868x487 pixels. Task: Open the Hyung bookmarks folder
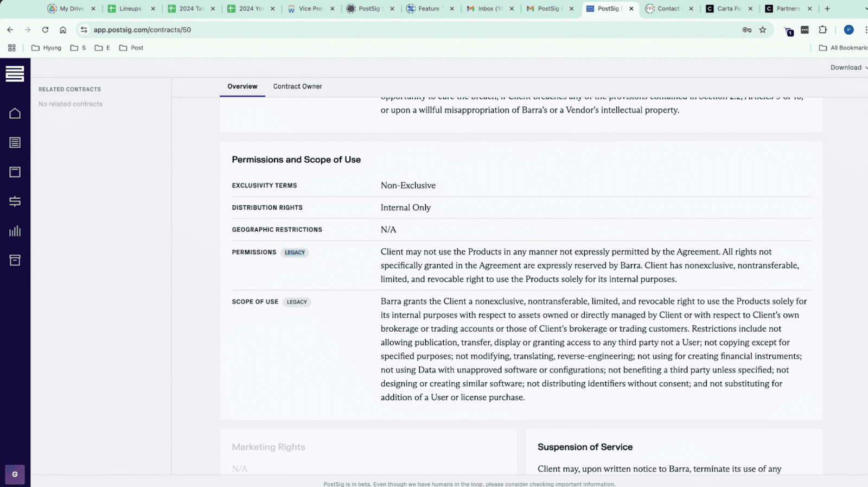[47, 48]
